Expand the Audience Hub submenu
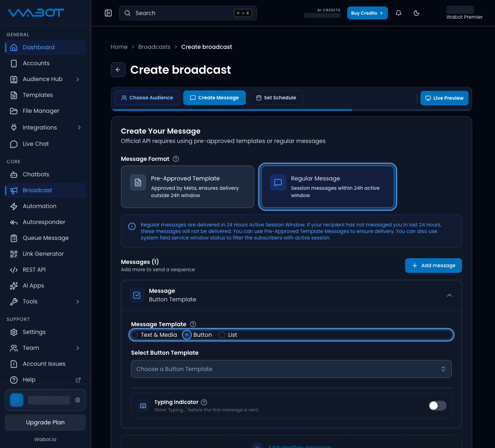Image resolution: width=495 pixels, height=448 pixels. click(x=78, y=79)
